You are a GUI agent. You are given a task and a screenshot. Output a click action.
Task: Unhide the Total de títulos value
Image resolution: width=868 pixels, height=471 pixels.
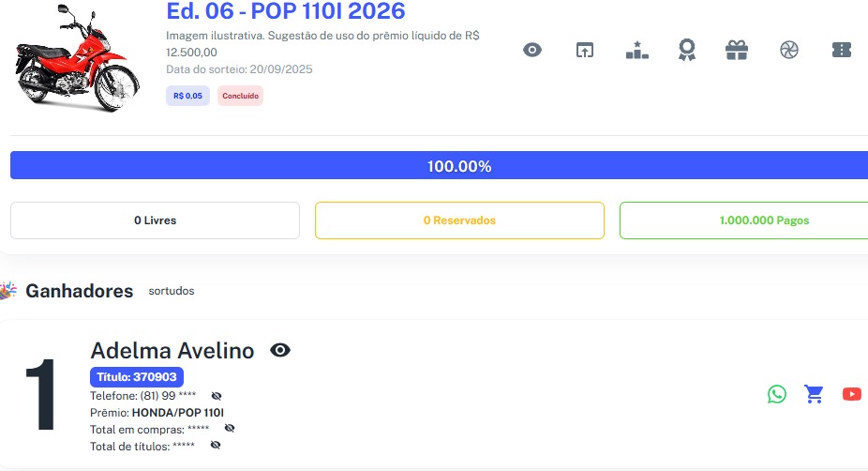pos(216,445)
